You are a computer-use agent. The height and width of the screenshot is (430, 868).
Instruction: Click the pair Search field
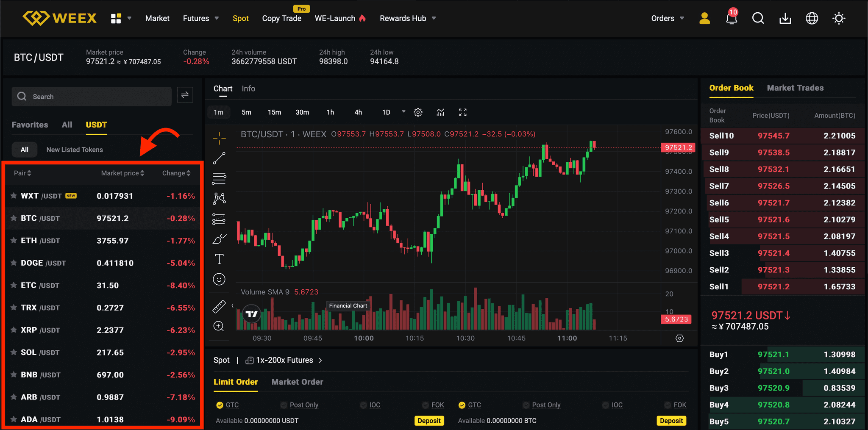point(92,97)
